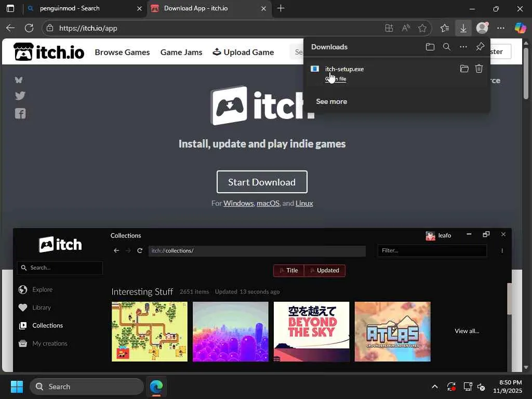Open Upload Game menu item
532x399 pixels.
click(x=243, y=52)
